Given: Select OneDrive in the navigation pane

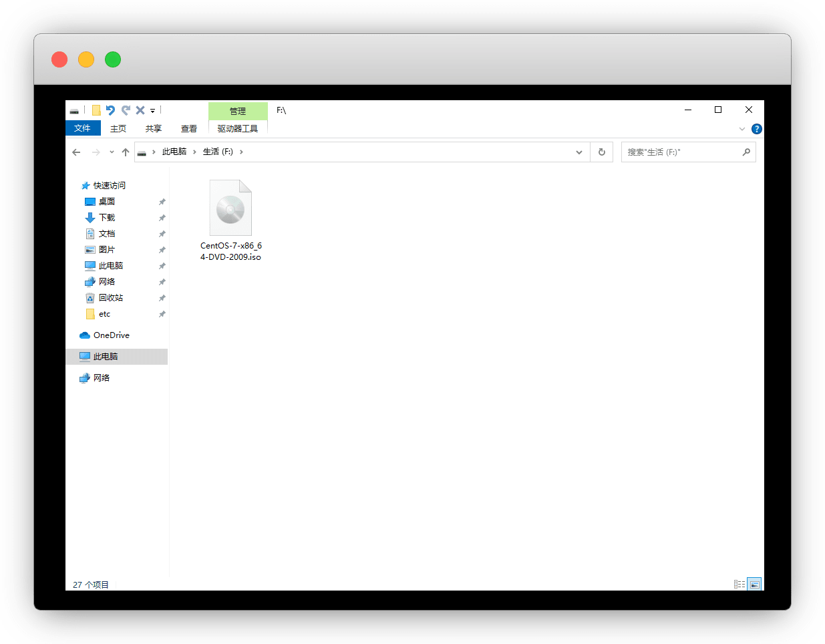Looking at the screenshot, I should 111,335.
